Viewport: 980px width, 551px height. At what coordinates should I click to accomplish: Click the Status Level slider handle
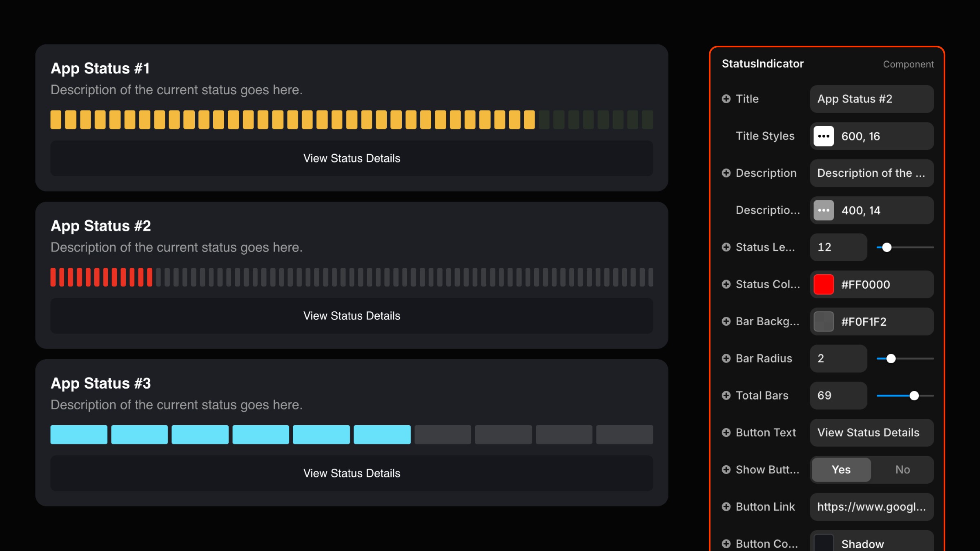click(x=886, y=247)
